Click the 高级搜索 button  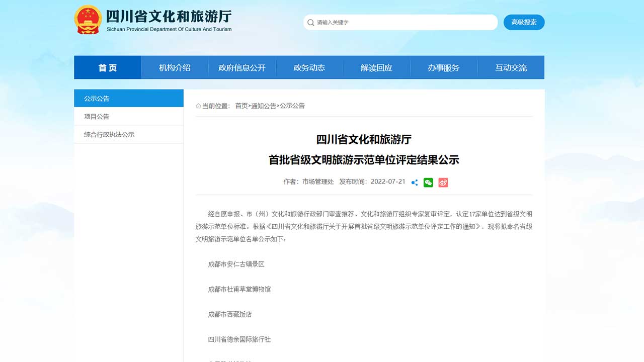coord(524,22)
